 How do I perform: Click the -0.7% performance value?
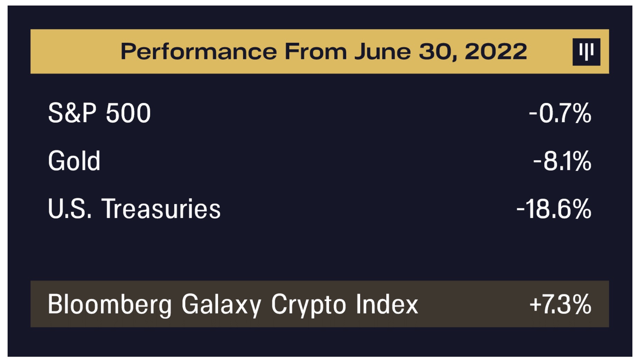pos(560,113)
